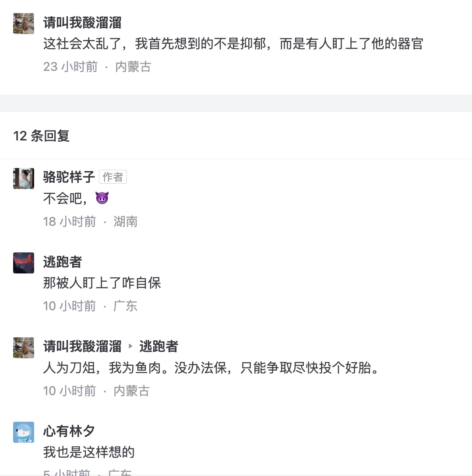Click the 18 小时前 timestamp under 不会吧
472x476 pixels.
pyautogui.click(x=69, y=221)
